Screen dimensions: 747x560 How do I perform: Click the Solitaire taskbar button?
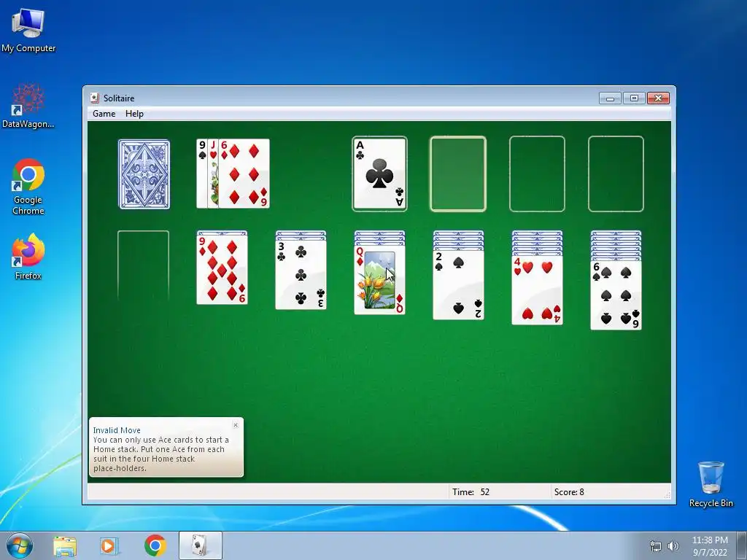tap(201, 545)
